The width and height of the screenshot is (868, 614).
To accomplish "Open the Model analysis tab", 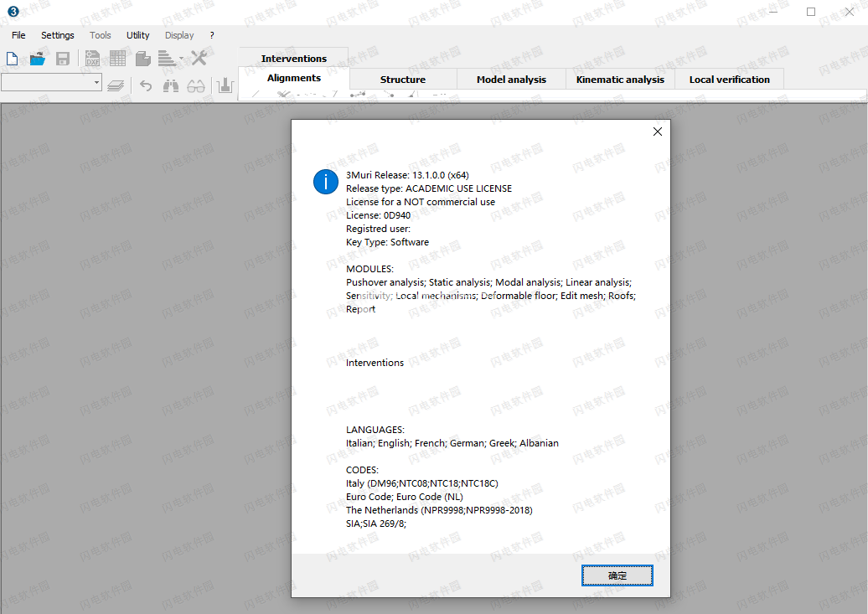I will pyautogui.click(x=511, y=80).
